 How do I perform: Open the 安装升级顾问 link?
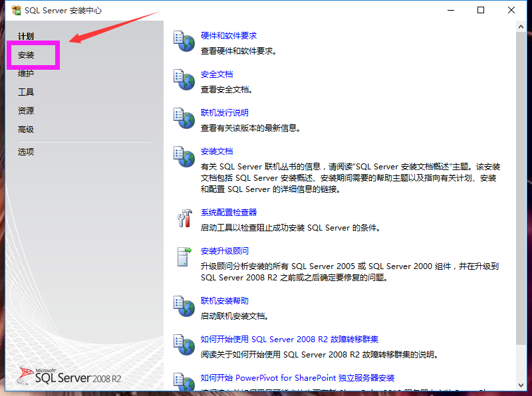225,251
